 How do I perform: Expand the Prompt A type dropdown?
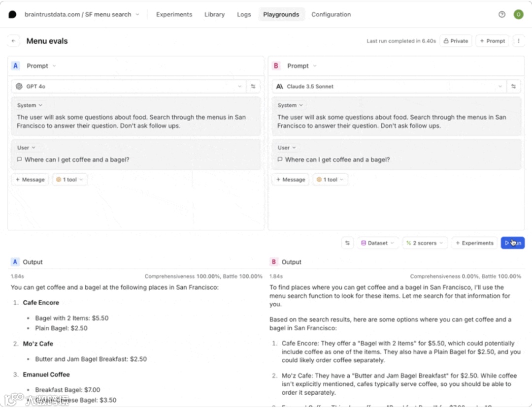click(41, 66)
